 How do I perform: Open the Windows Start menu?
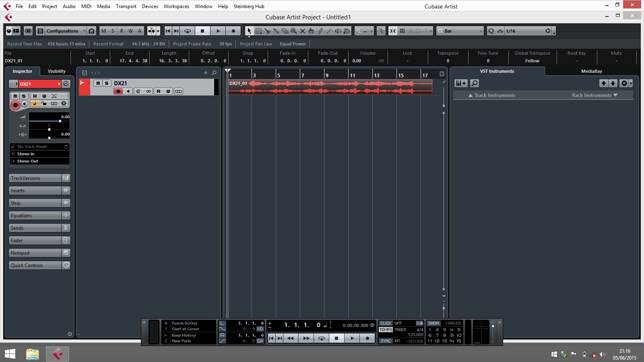(x=10, y=354)
